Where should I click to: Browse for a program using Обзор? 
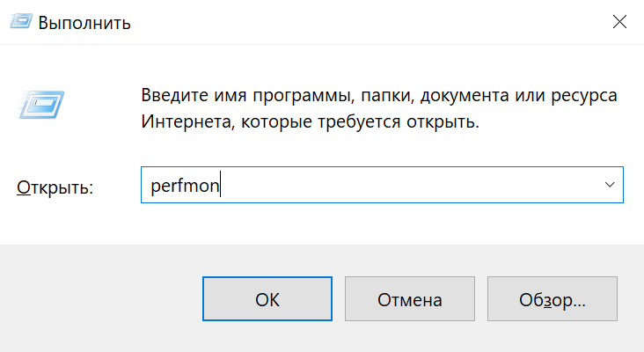click(552, 300)
